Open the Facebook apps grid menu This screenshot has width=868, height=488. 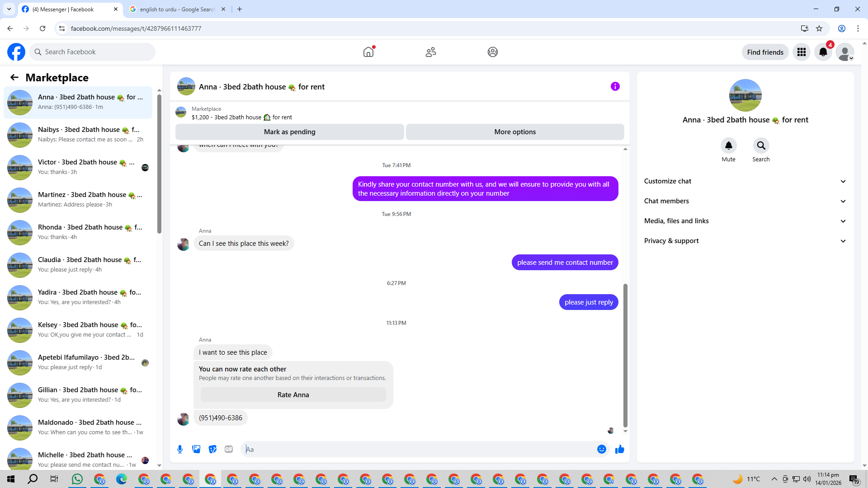pyautogui.click(x=802, y=52)
